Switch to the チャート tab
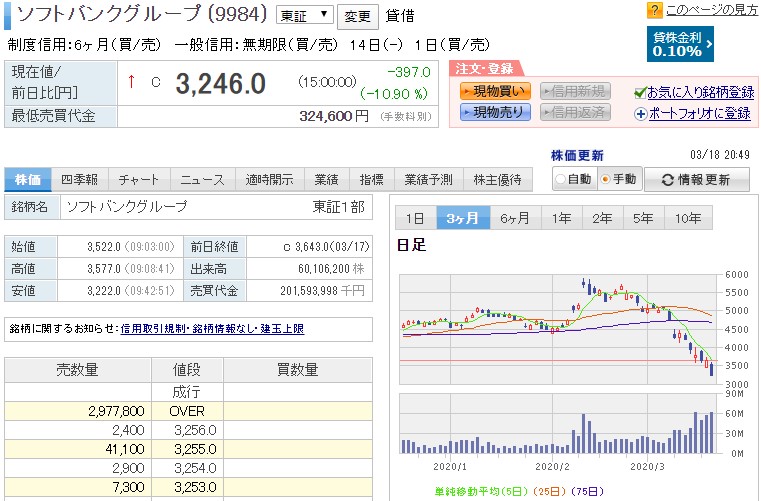The height and width of the screenshot is (501, 761). tap(139, 180)
